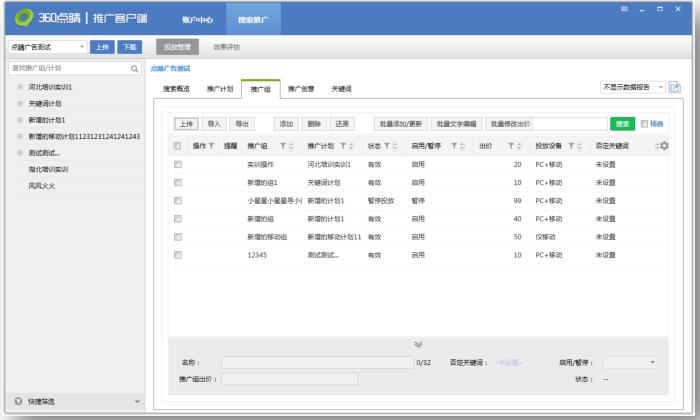The image size is (700, 420).
Task: Open the column settings gear icon
Action: coord(664,146)
